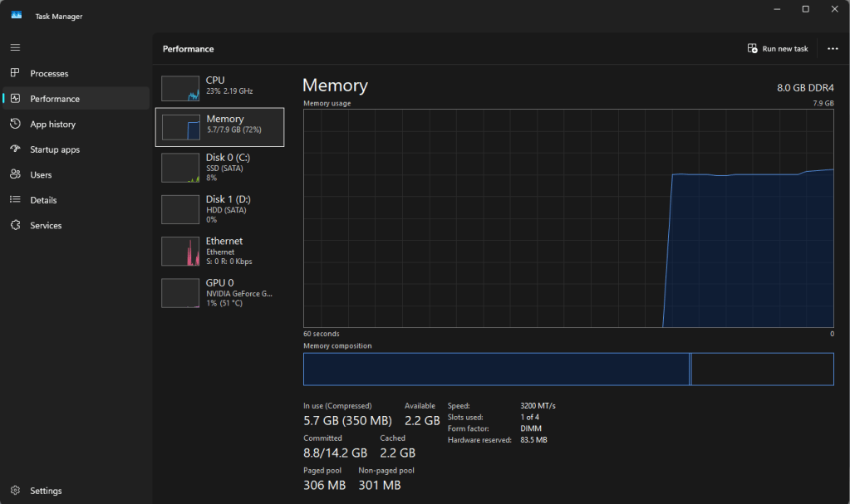The image size is (850, 504).
Task: Select the Ethernet graph thumbnail
Action: [x=180, y=251]
